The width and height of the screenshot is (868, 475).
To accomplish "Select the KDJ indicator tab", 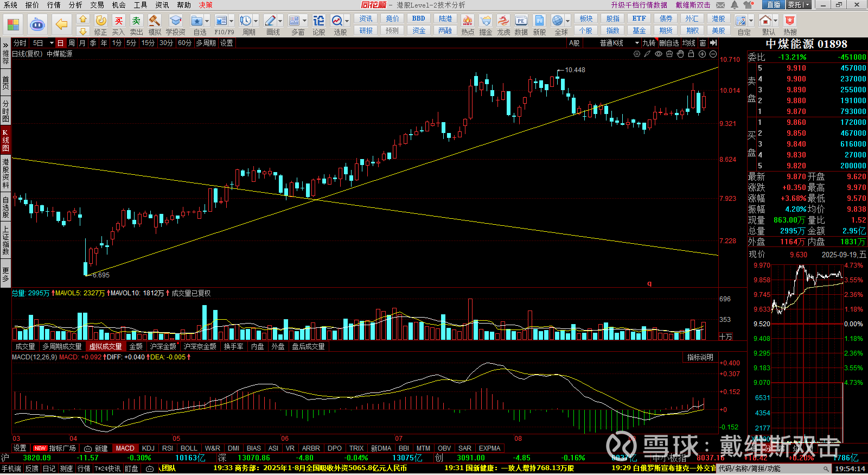I will click(148, 448).
